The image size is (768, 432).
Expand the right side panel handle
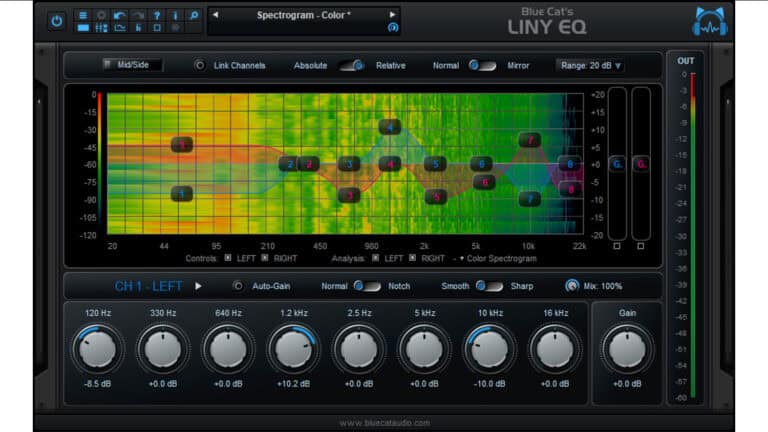coord(728,102)
